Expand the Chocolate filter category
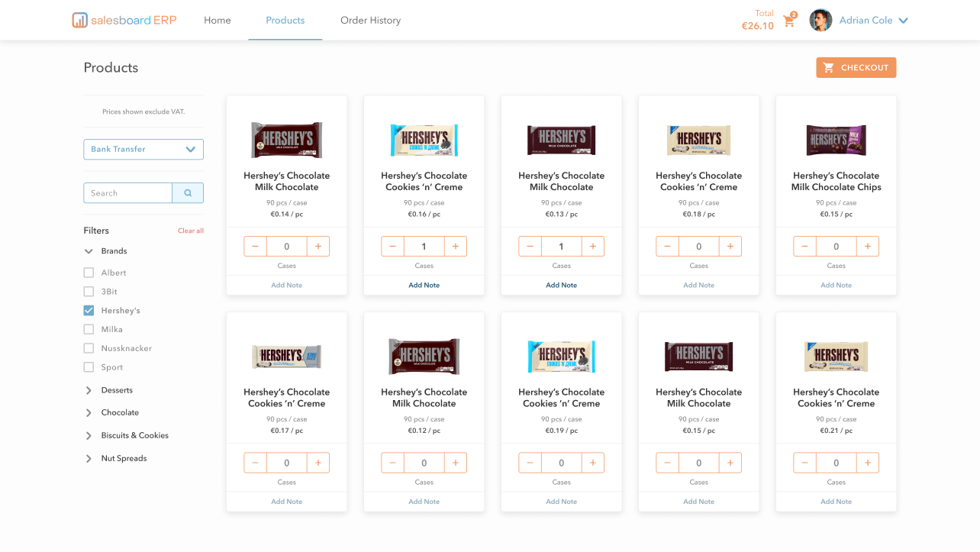980x552 pixels. (89, 412)
